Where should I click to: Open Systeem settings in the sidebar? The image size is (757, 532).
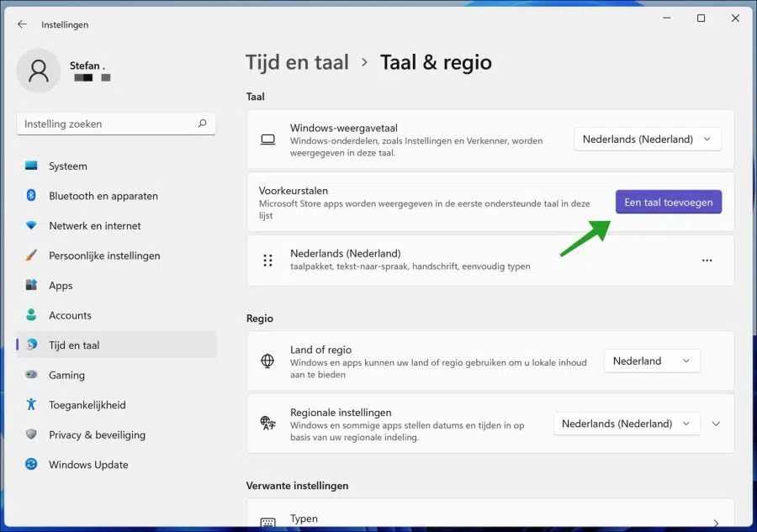(116, 166)
